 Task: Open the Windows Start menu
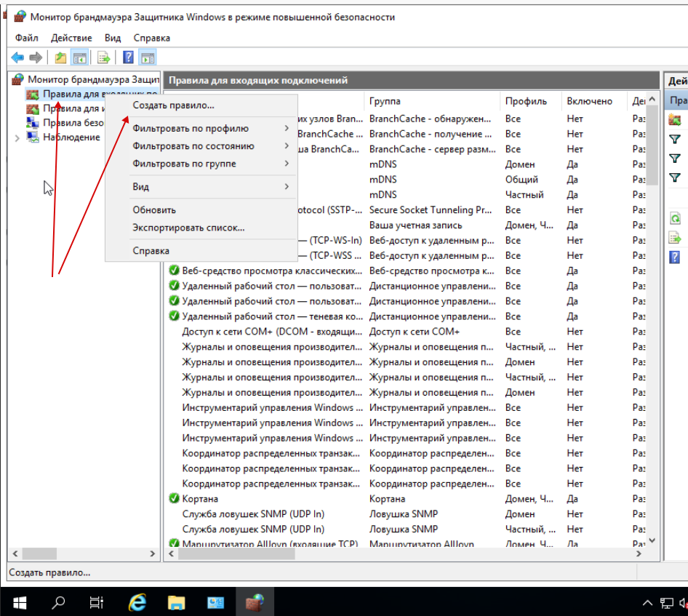pos(20,603)
